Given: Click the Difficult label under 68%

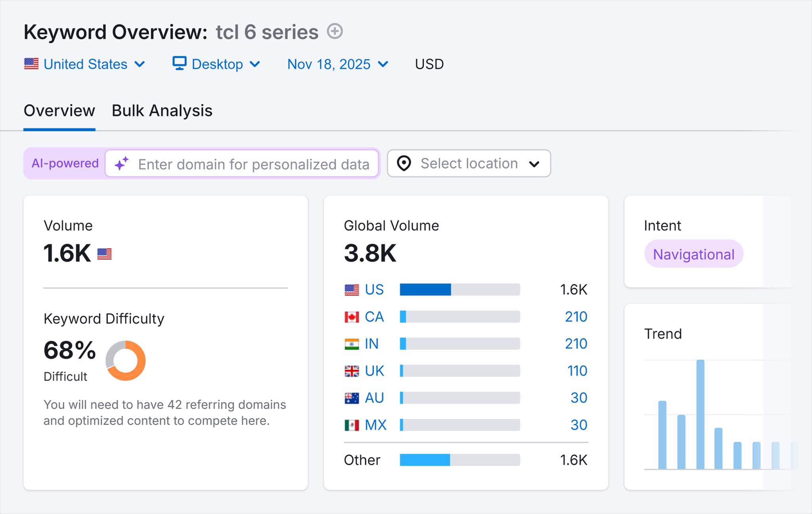Looking at the screenshot, I should tap(65, 376).
